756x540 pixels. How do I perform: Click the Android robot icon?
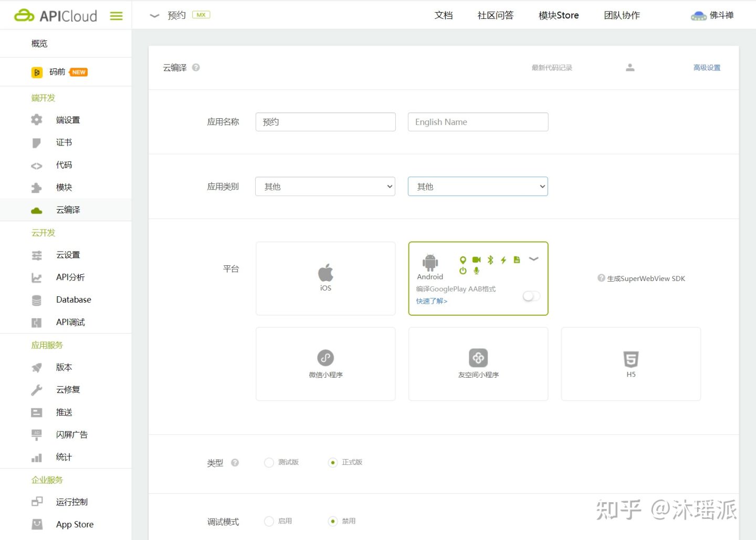430,263
